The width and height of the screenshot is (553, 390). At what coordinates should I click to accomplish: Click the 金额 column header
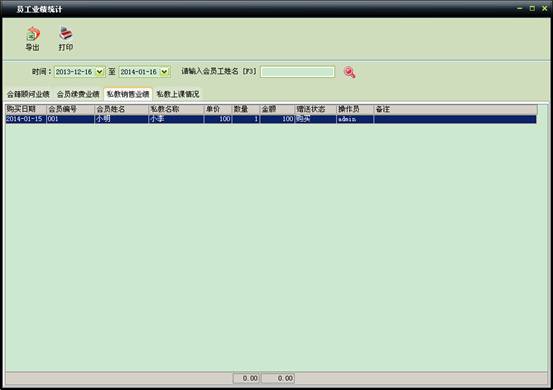277,109
